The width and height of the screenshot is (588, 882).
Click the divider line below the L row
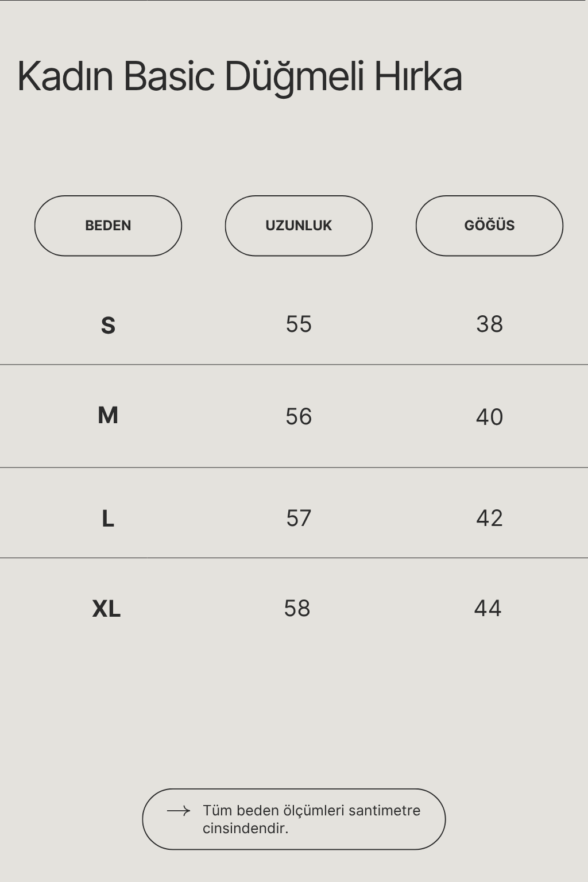click(294, 558)
